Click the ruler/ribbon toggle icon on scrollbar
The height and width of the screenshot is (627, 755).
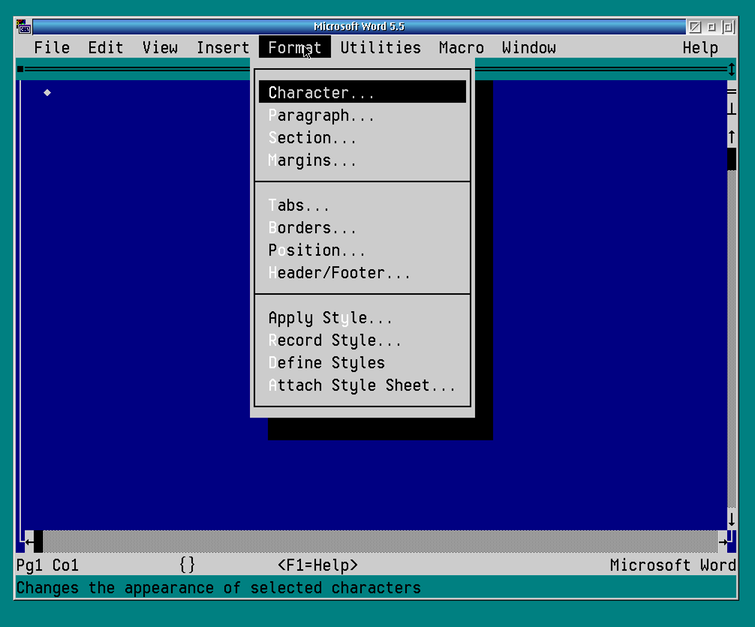pos(731,109)
